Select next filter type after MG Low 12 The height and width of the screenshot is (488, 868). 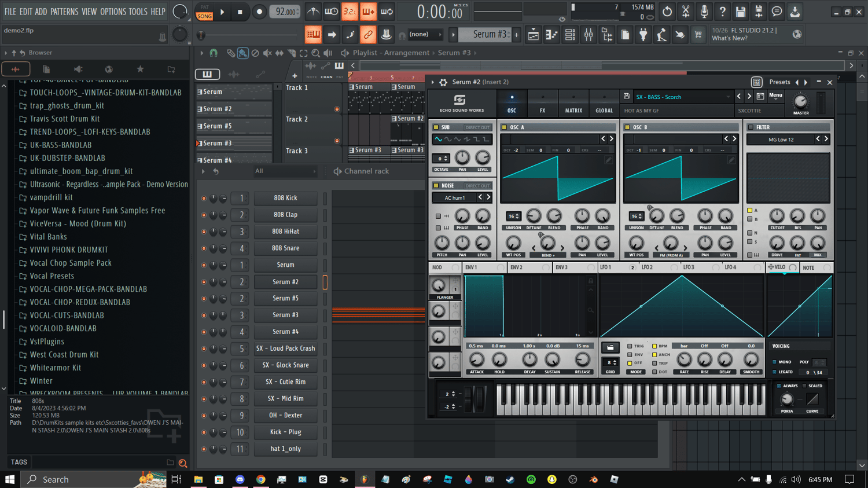(x=826, y=140)
